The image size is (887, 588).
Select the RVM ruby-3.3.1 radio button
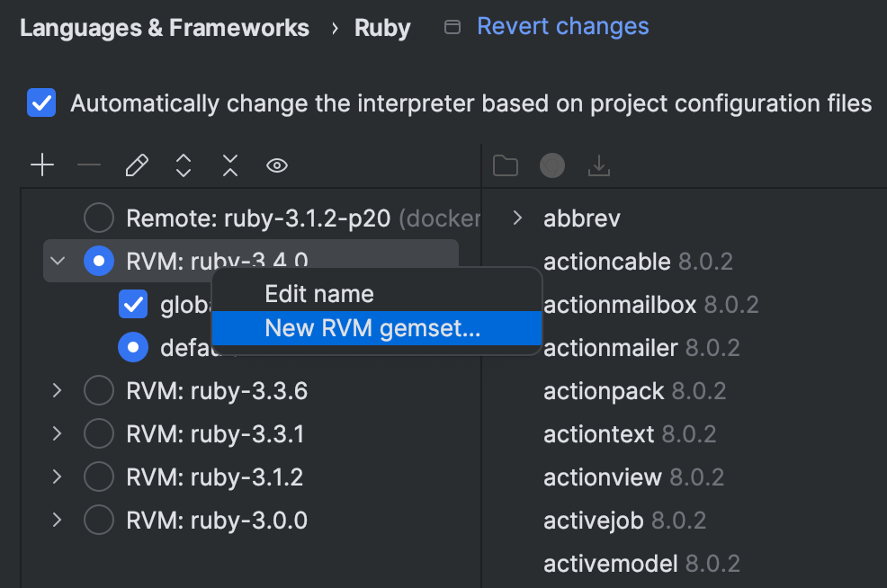pyautogui.click(x=99, y=433)
